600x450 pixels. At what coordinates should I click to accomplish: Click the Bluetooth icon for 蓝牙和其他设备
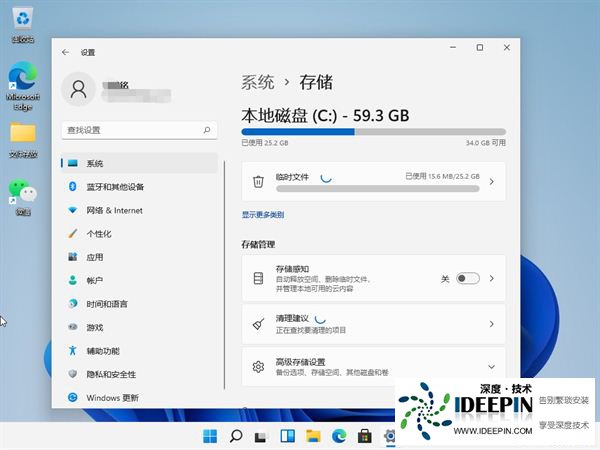pyautogui.click(x=73, y=187)
